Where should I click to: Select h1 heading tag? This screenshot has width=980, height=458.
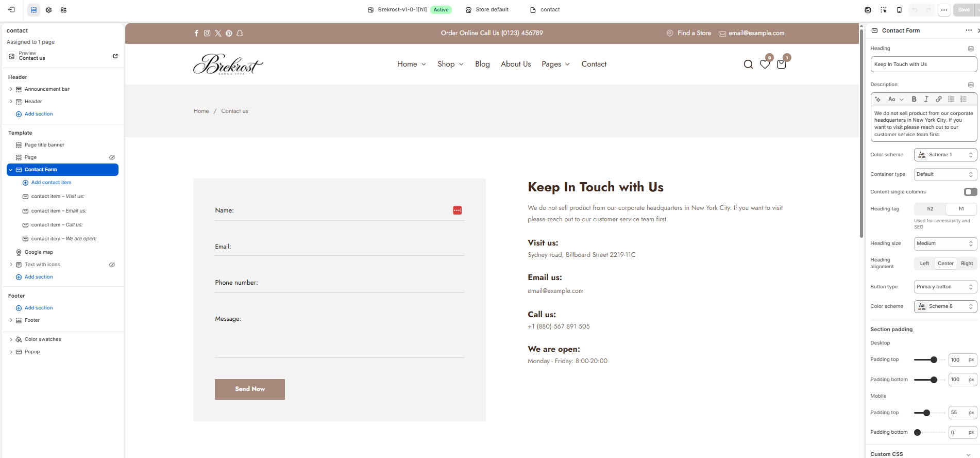pyautogui.click(x=961, y=209)
